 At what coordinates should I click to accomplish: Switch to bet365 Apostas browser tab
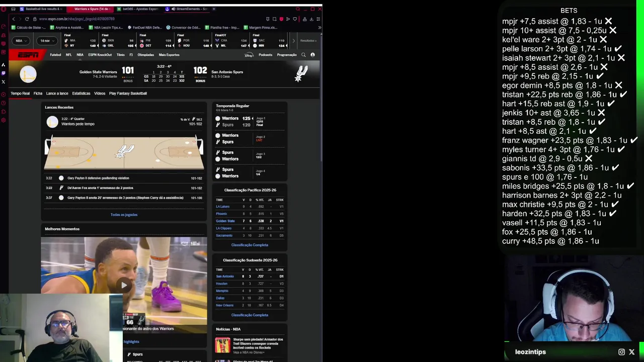[x=138, y=9]
